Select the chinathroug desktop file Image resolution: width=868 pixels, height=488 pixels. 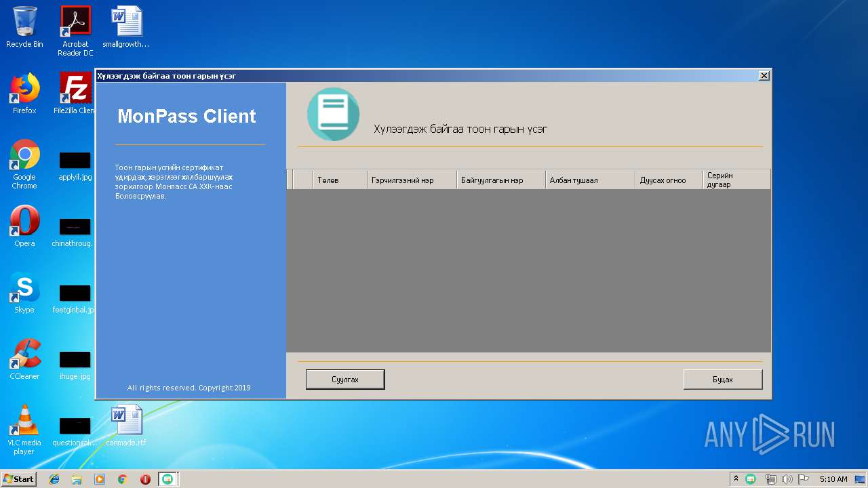[x=73, y=233]
